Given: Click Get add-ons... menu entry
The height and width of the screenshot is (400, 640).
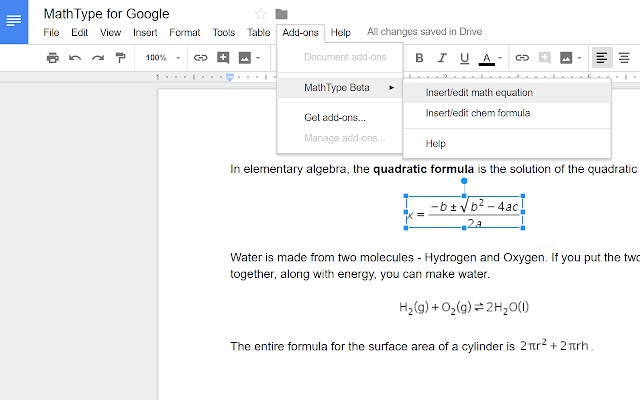Looking at the screenshot, I should pos(334,117).
